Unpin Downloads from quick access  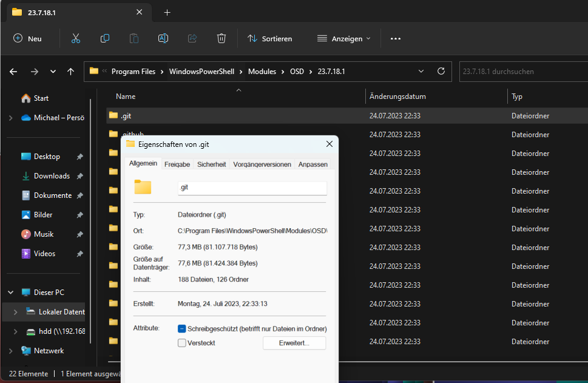pyautogui.click(x=79, y=175)
